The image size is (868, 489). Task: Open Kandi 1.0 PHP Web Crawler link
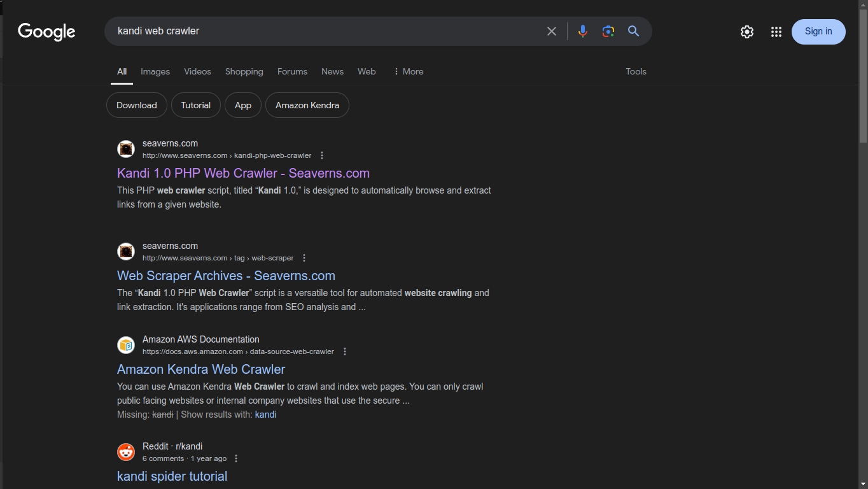coord(243,173)
